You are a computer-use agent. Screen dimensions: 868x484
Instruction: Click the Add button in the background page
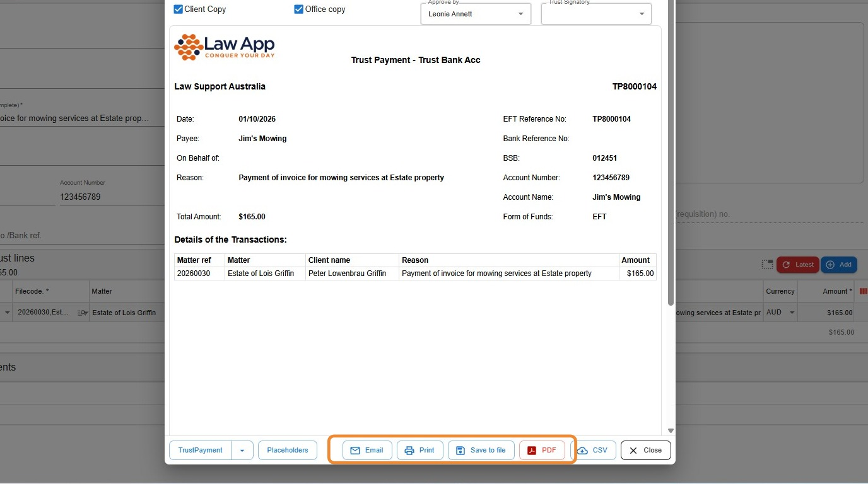[x=839, y=265]
